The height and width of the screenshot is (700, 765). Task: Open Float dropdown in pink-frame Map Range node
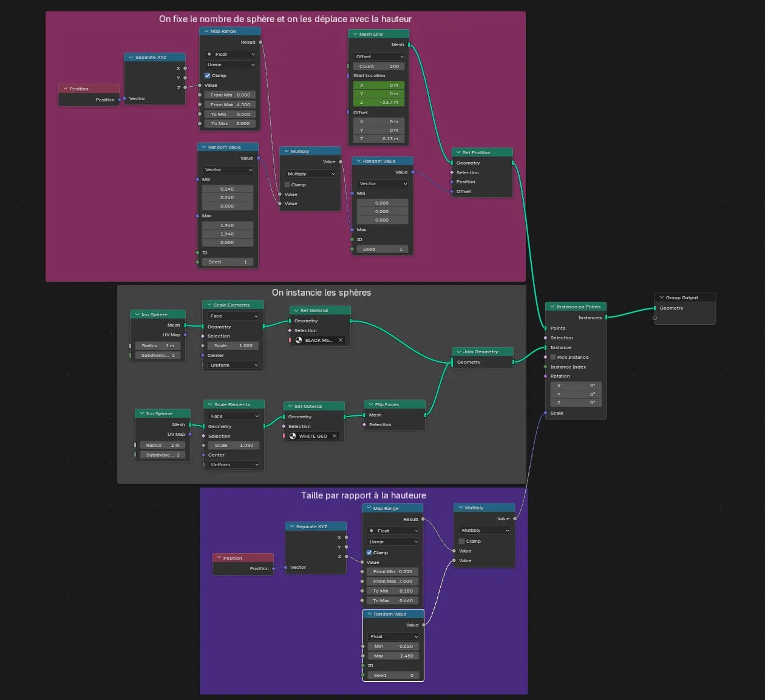point(230,54)
